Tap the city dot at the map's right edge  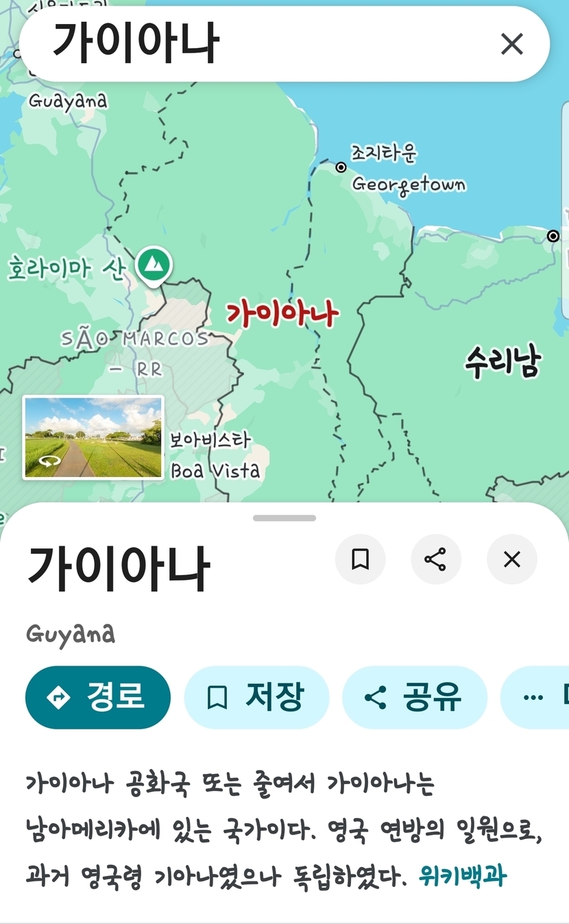point(553,236)
